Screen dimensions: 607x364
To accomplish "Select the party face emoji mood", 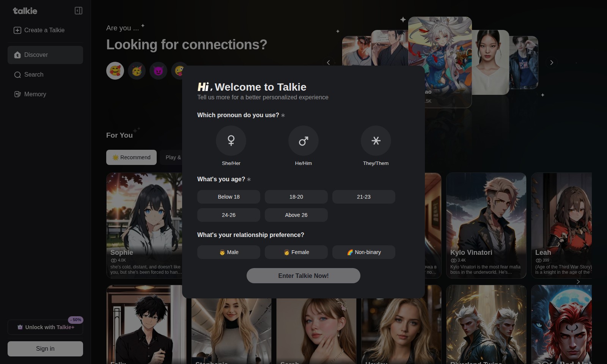I will (x=137, y=71).
